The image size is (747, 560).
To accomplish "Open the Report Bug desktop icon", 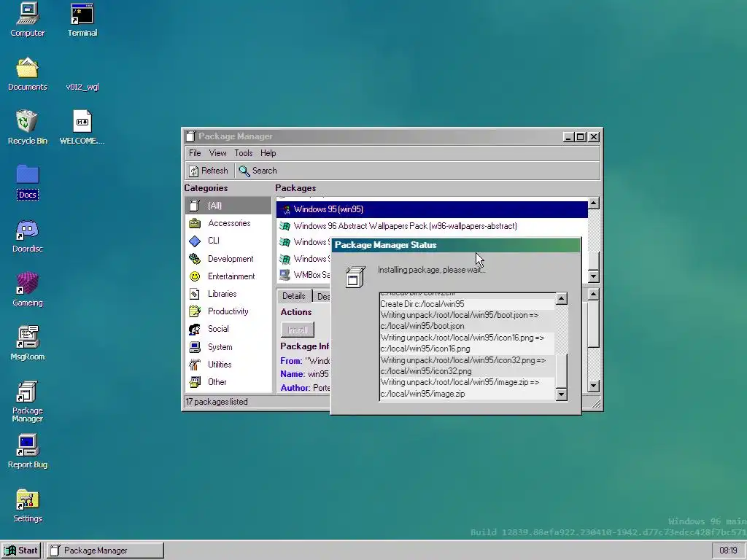I will click(27, 451).
